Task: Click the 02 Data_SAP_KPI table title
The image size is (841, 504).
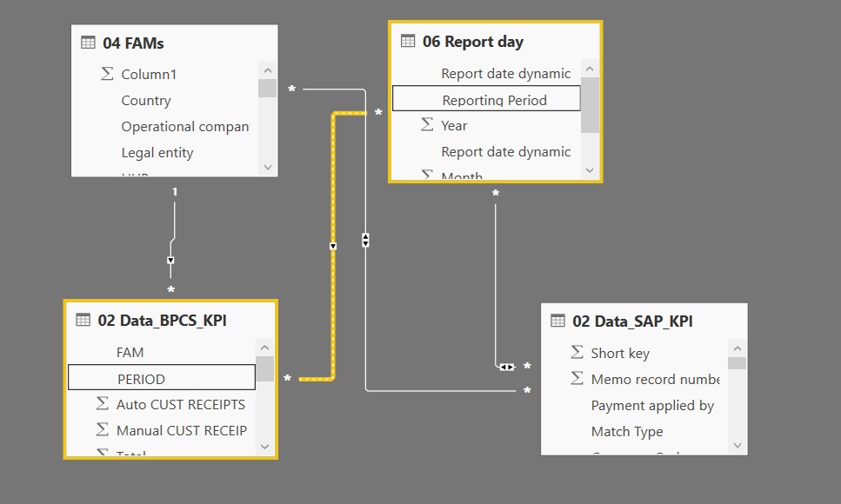Action: [x=632, y=322]
